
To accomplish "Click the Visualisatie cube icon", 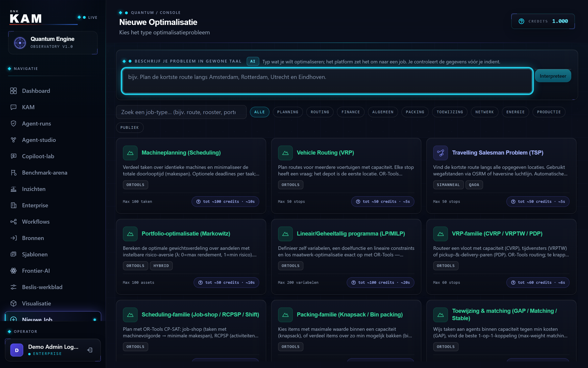I will [x=13, y=303].
